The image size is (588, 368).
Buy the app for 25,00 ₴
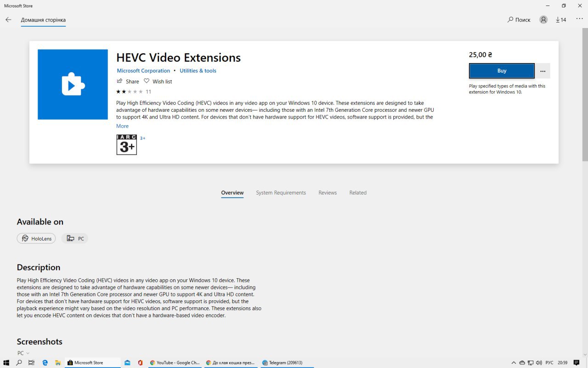point(502,71)
